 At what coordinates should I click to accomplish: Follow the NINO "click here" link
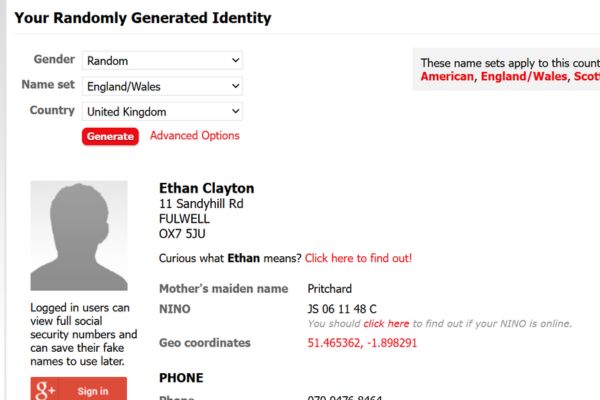(x=386, y=324)
